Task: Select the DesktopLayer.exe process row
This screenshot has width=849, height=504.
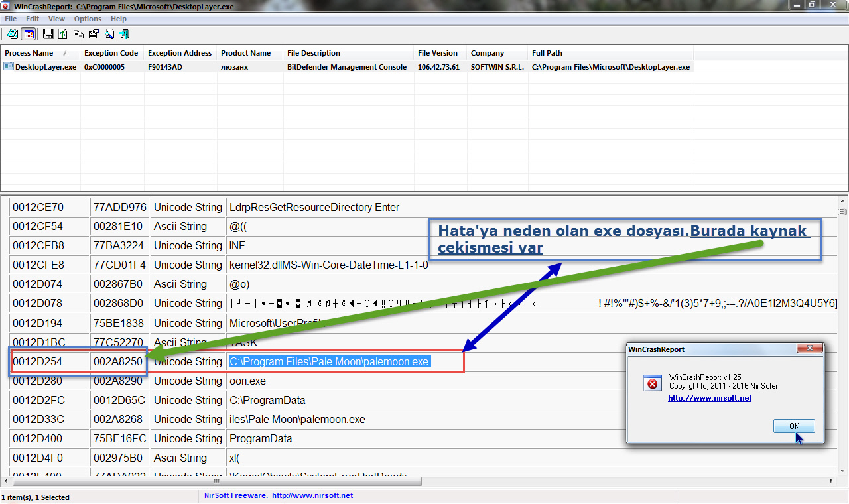Action: pyautogui.click(x=348, y=67)
